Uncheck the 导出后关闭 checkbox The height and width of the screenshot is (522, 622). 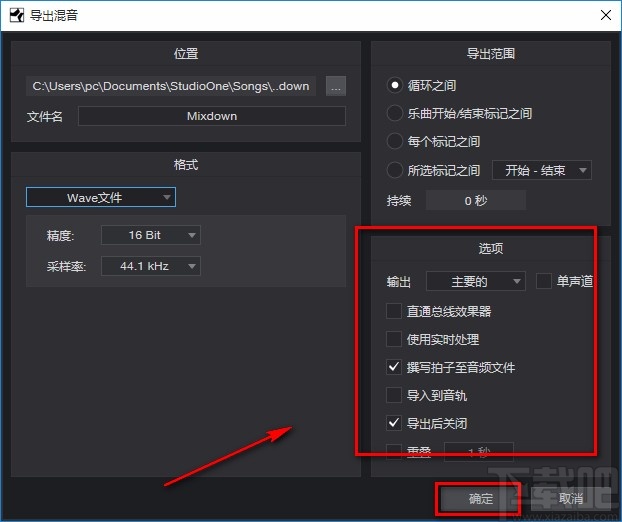pos(394,423)
